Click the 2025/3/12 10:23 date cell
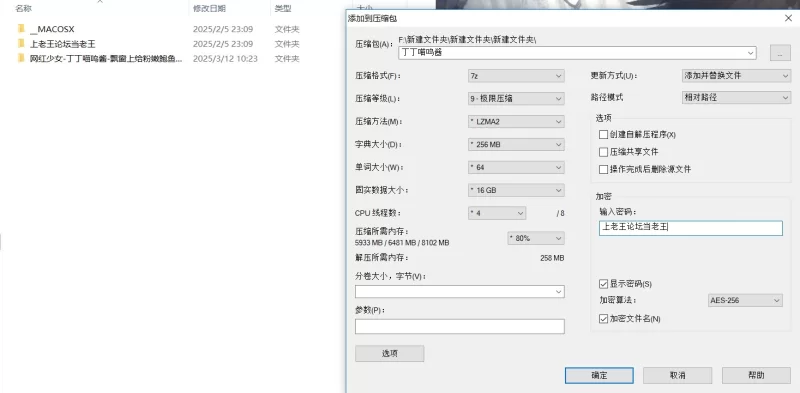Viewport: 800px width, 393px height. [x=225, y=58]
